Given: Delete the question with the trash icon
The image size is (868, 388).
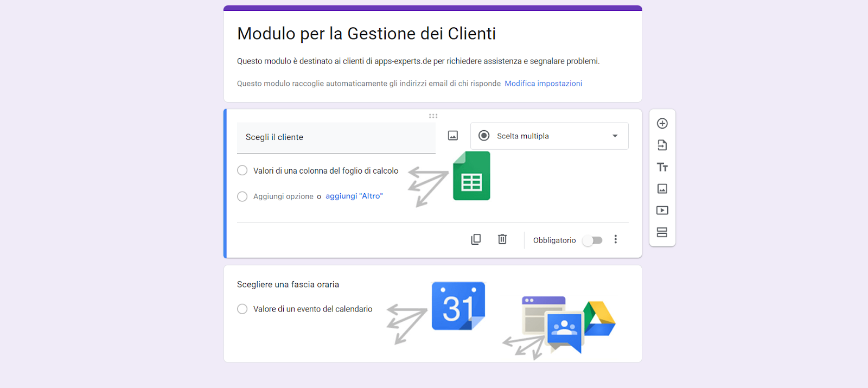Looking at the screenshot, I should [502, 239].
